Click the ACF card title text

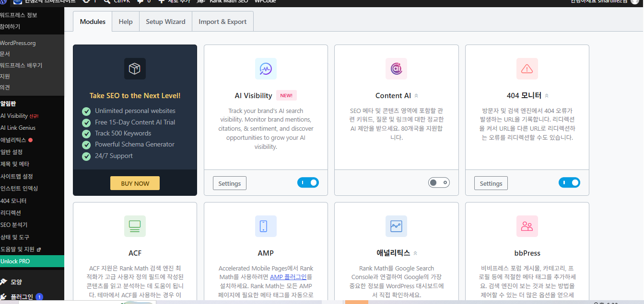pyautogui.click(x=135, y=253)
